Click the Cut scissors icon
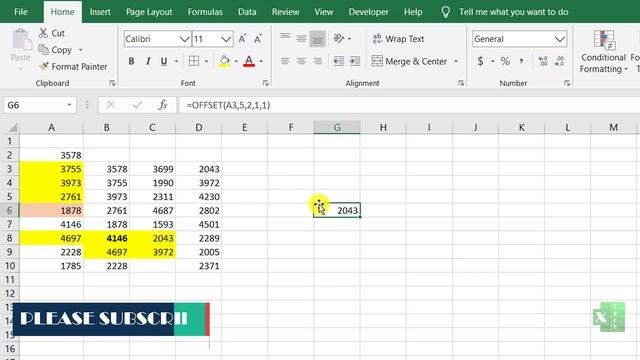Image resolution: width=640 pixels, height=360 pixels. point(43,33)
